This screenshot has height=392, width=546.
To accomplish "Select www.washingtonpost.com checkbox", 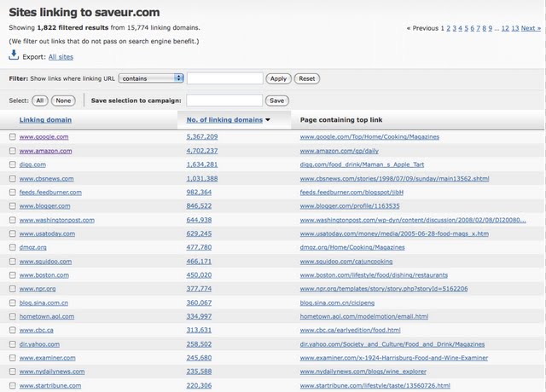I will tap(13, 220).
